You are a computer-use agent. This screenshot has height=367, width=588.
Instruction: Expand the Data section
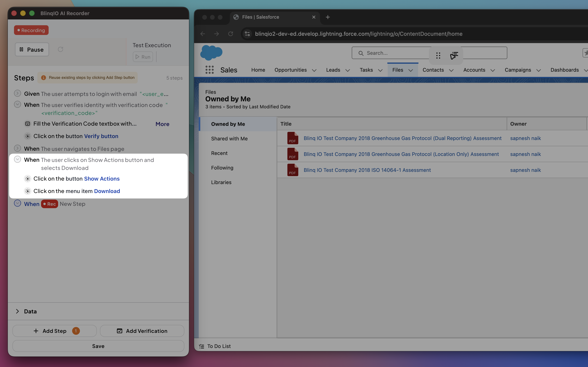pyautogui.click(x=17, y=311)
